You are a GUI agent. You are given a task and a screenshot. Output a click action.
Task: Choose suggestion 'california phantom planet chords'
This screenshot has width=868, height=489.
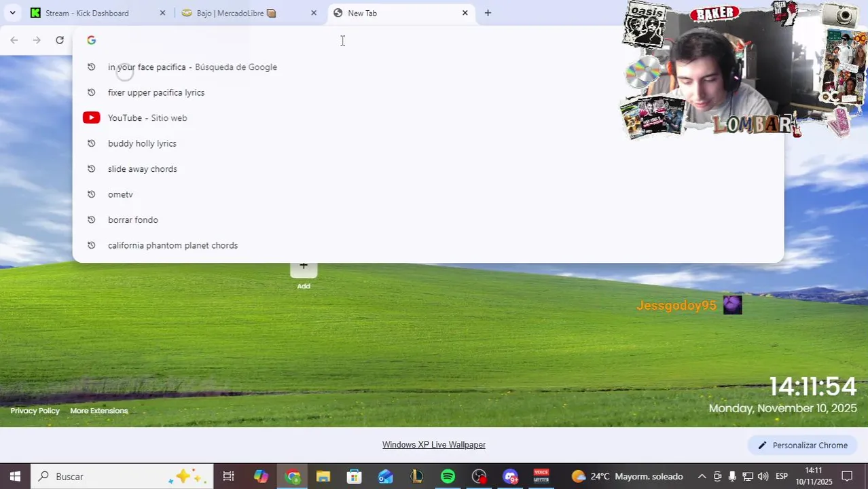(x=428, y=245)
